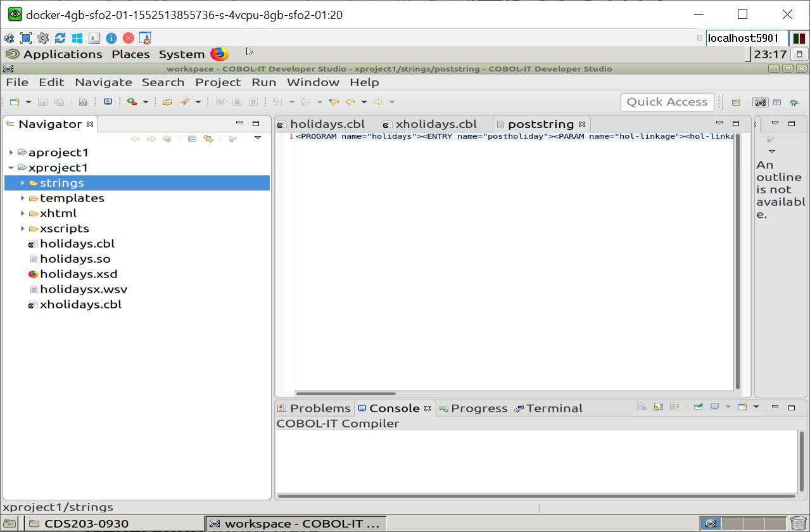Open the Run button dropdown arrow
Viewport: 810px width, 532px height.
pyautogui.click(x=144, y=102)
